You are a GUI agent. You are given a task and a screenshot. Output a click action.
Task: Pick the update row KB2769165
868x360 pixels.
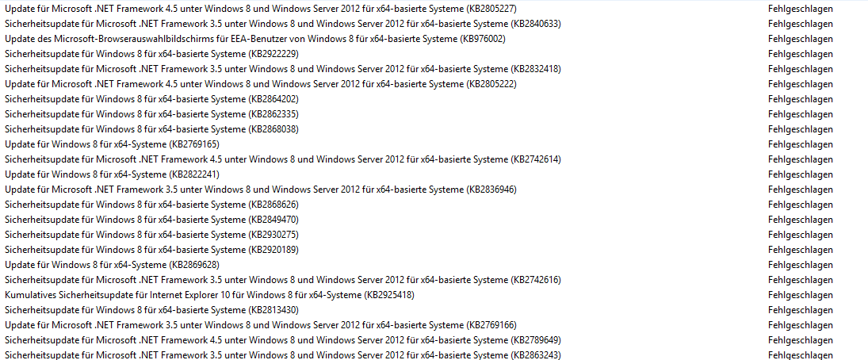tap(112, 144)
